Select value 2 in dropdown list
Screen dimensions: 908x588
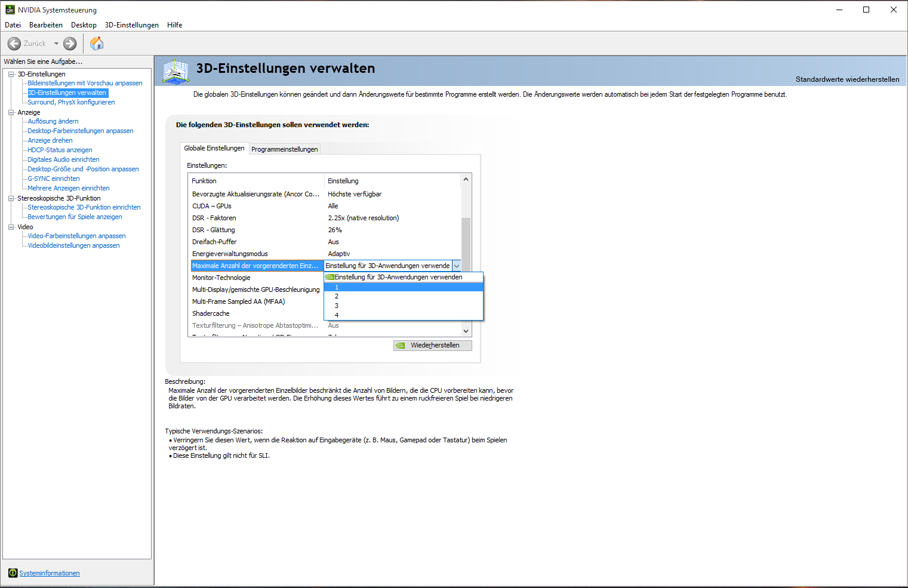pos(404,296)
